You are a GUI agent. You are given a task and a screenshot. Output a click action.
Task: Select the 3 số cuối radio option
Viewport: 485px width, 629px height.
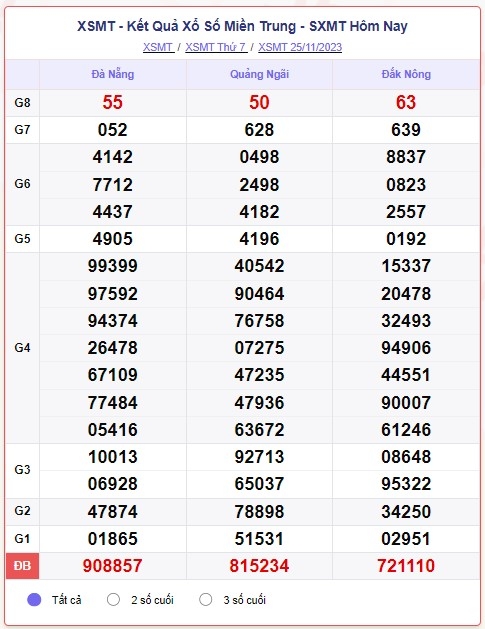point(205,600)
